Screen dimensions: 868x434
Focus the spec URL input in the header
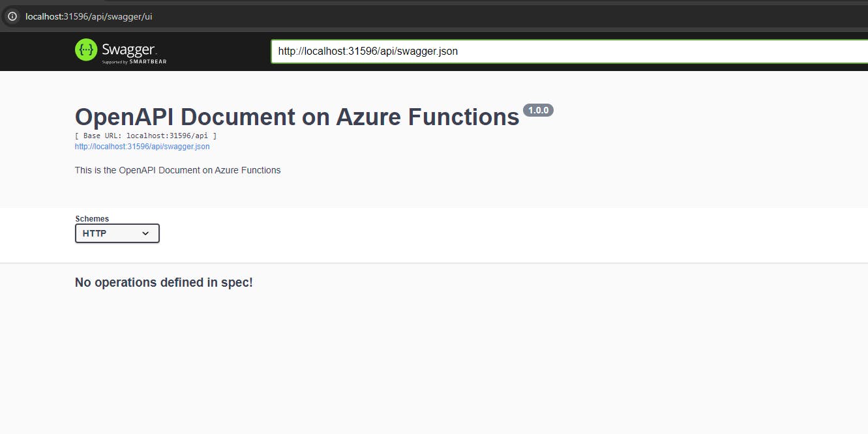[x=456, y=51]
